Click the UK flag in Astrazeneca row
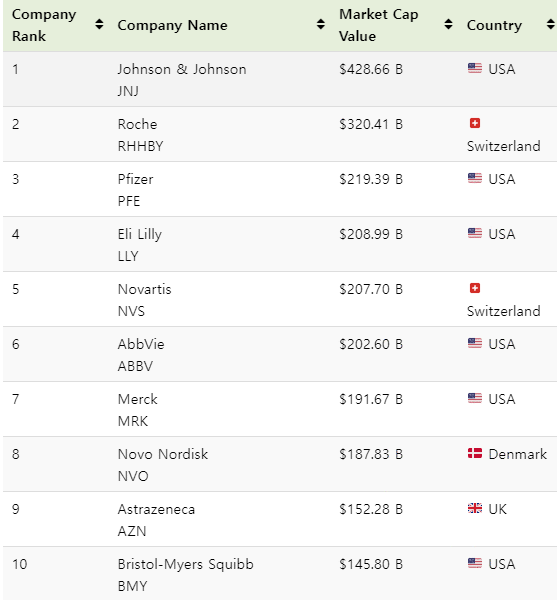Viewport: 557px width, 600px height. [475, 509]
